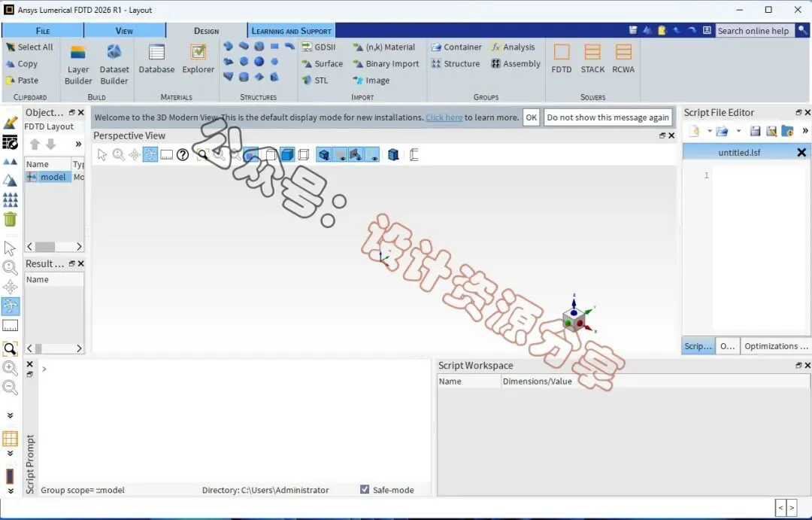This screenshot has height=520, width=812.
Task: Toggle solid cube shading in Perspective View
Action: pos(287,154)
